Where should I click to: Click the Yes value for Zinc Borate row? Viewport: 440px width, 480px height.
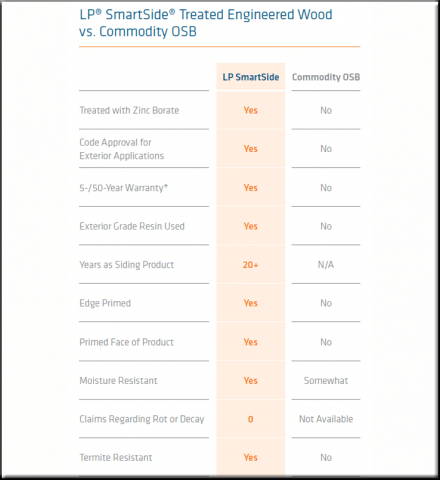point(250,110)
